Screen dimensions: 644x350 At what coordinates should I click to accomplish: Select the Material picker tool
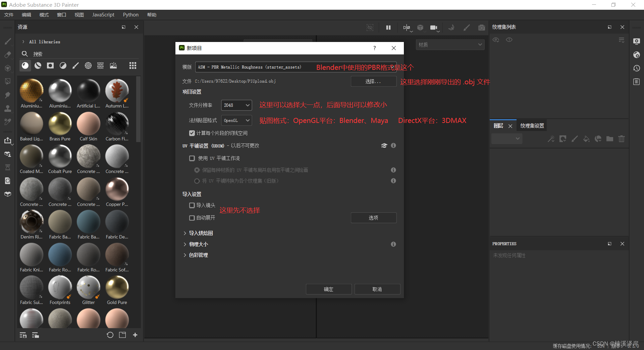[x=8, y=122]
